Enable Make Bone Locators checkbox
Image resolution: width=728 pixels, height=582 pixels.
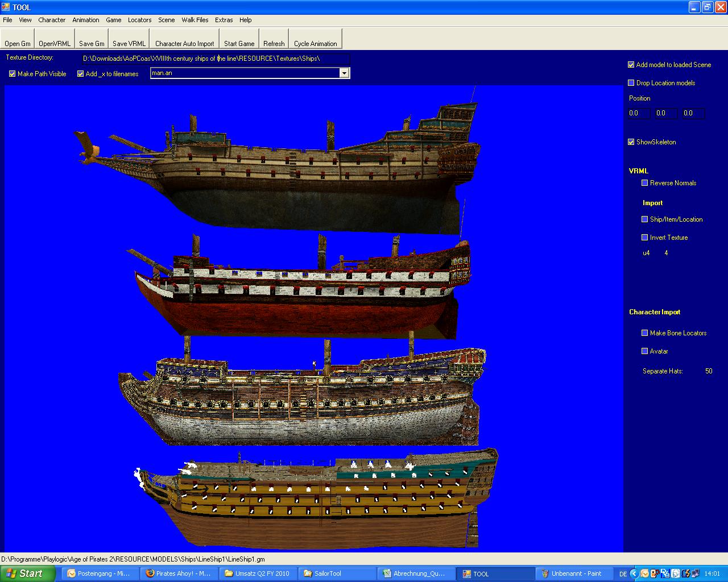(x=645, y=333)
